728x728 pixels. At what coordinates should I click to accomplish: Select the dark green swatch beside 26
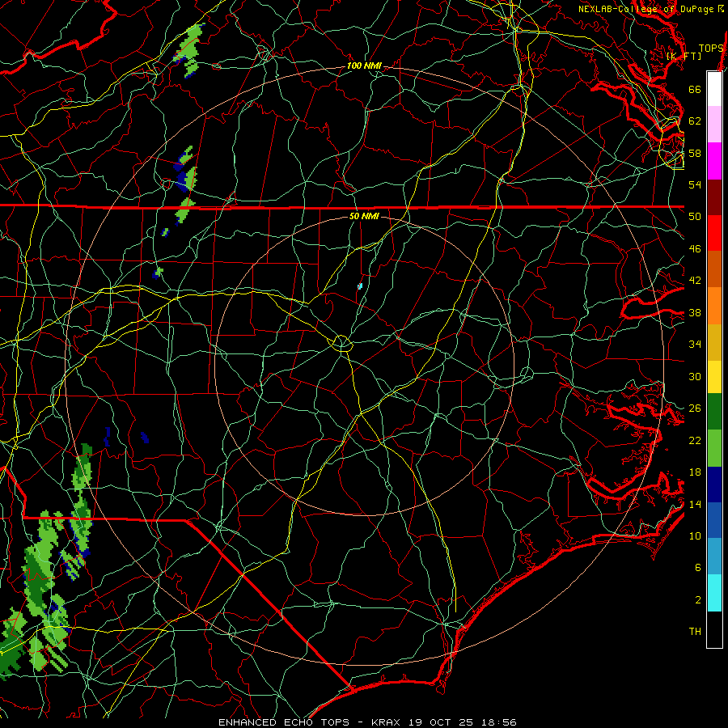(x=714, y=412)
